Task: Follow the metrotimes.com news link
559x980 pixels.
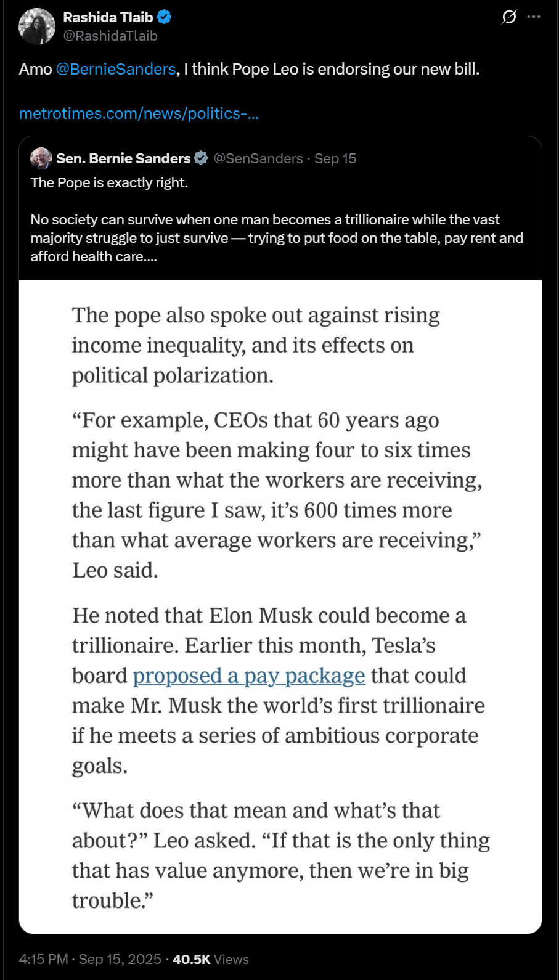Action: click(x=139, y=113)
